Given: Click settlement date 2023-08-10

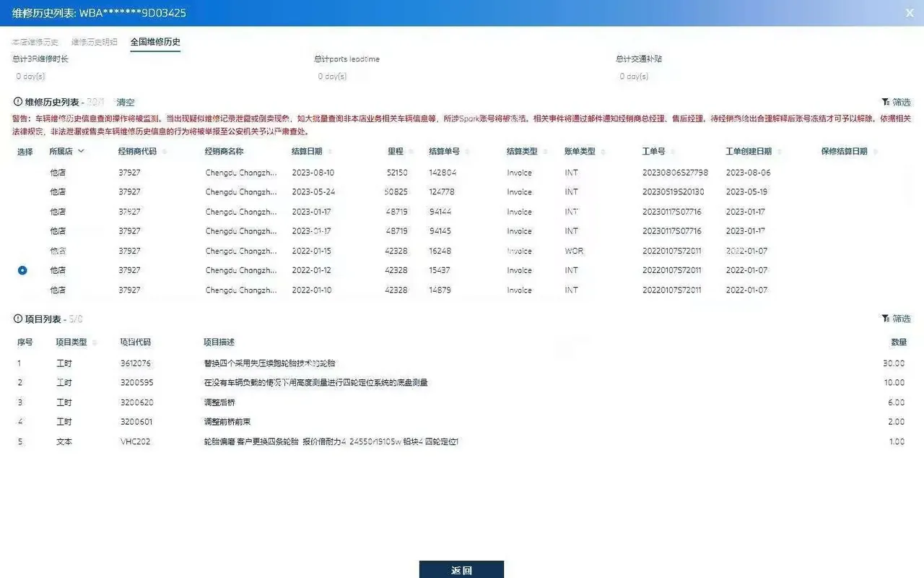Looking at the screenshot, I should tap(313, 173).
